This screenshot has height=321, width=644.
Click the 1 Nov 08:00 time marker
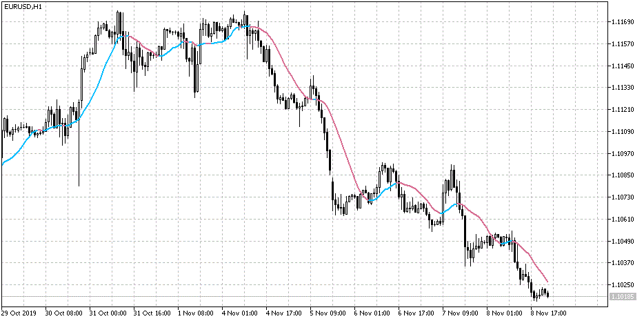tap(198, 312)
